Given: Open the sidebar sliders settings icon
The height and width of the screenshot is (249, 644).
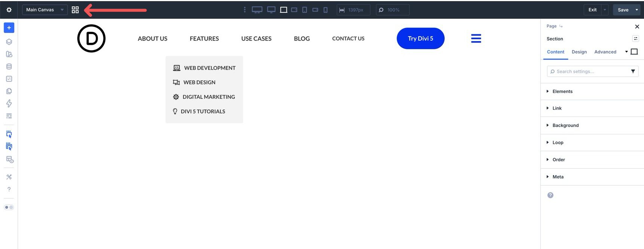Looking at the screenshot, I should click(x=9, y=116).
